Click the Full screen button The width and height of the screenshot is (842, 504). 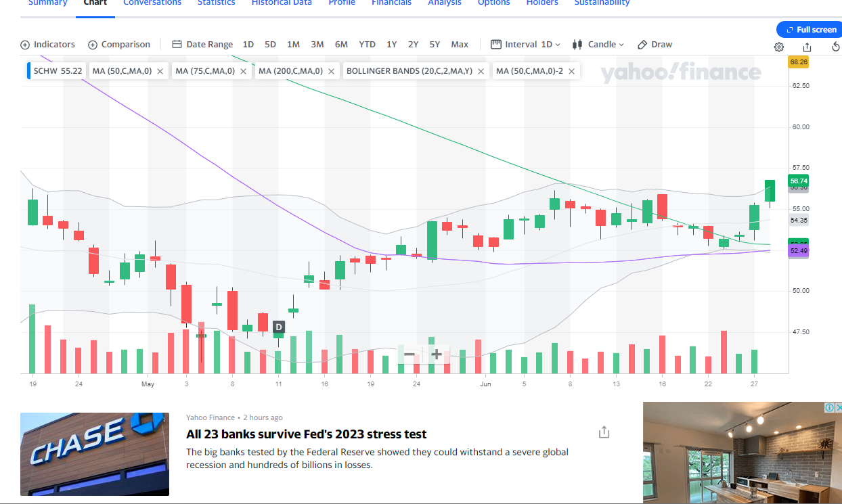point(810,30)
